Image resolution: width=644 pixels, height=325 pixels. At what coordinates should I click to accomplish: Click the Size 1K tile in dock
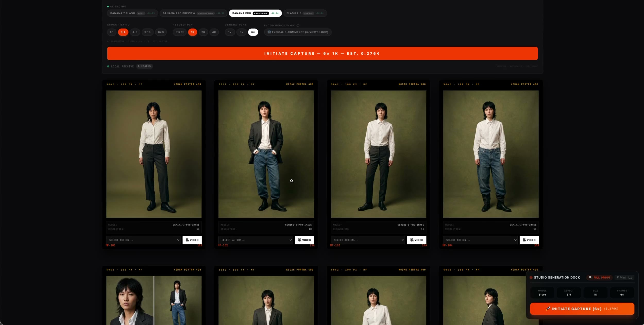595,293
